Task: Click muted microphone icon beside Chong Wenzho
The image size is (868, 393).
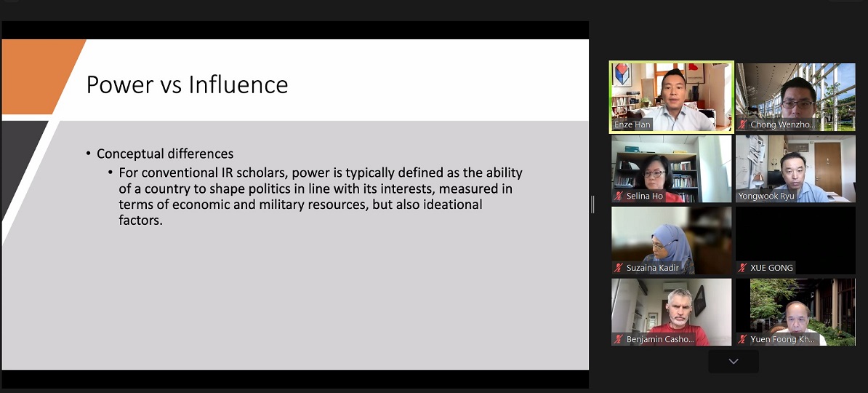Action: pos(743,125)
